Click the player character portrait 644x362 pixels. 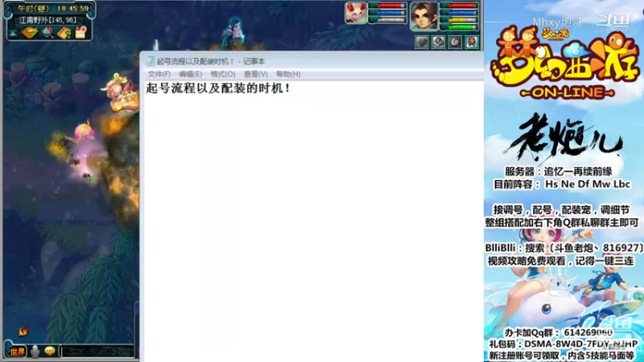424,15
